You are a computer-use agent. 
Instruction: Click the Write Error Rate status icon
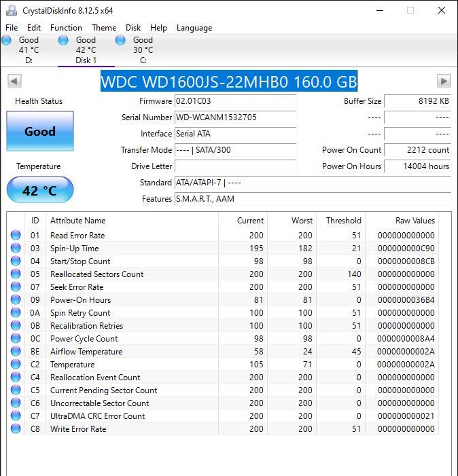pyautogui.click(x=16, y=428)
